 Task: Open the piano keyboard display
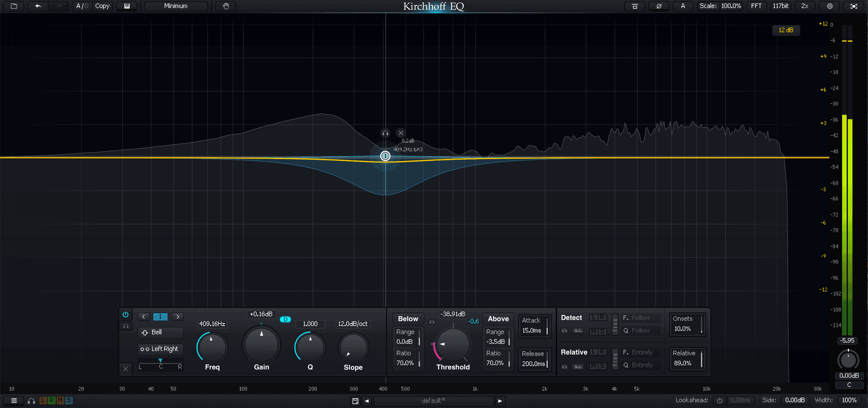(127, 6)
